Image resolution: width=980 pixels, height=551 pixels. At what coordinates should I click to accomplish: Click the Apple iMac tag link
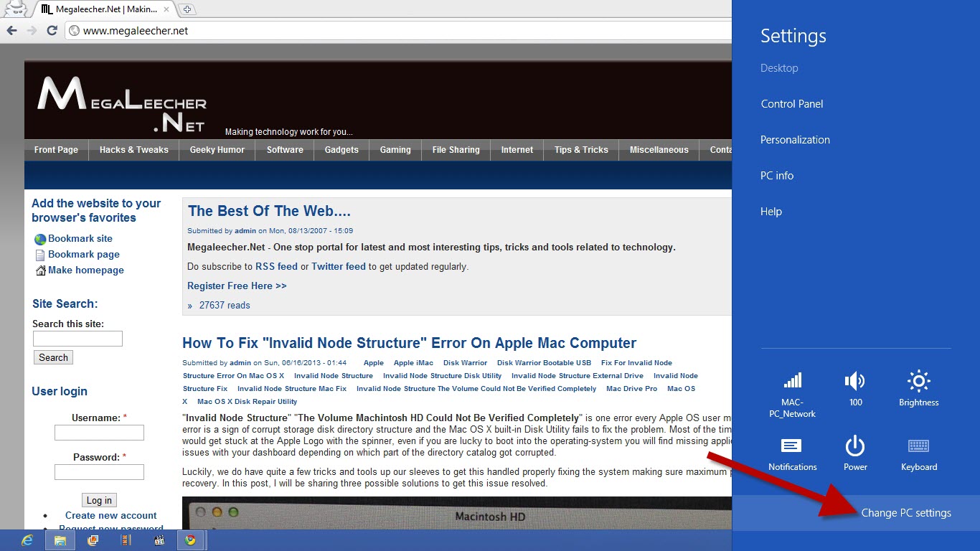coord(413,363)
